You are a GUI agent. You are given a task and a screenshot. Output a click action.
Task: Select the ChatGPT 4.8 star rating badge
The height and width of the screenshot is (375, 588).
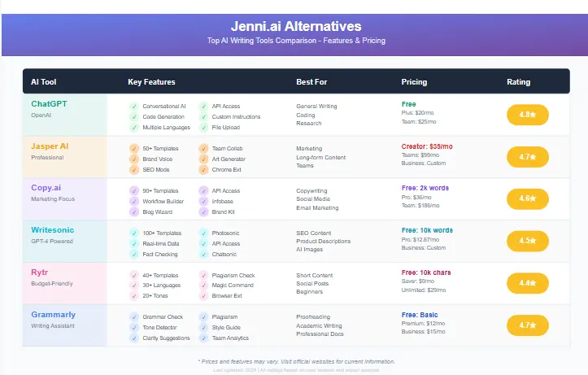(x=528, y=115)
